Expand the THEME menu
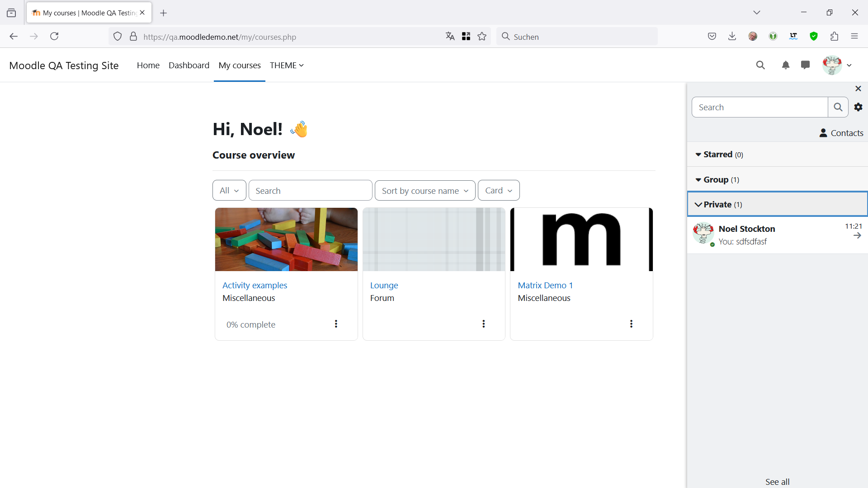 (x=287, y=65)
